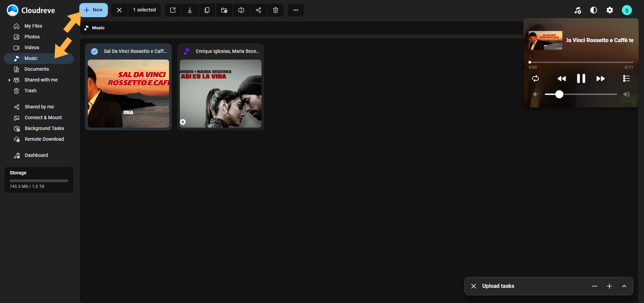The height and width of the screenshot is (303, 644).
Task: Add new upload with the plus icon
Action: (609, 286)
